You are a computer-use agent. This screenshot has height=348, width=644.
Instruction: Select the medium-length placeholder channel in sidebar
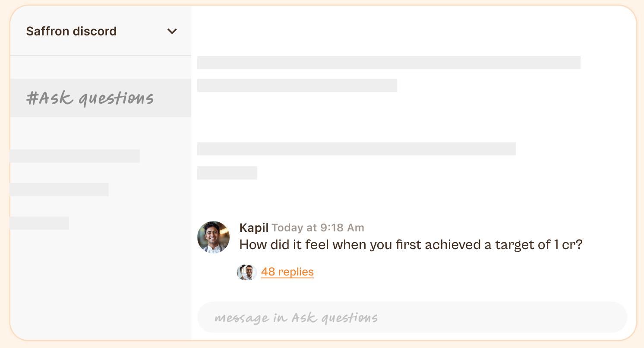(x=60, y=190)
